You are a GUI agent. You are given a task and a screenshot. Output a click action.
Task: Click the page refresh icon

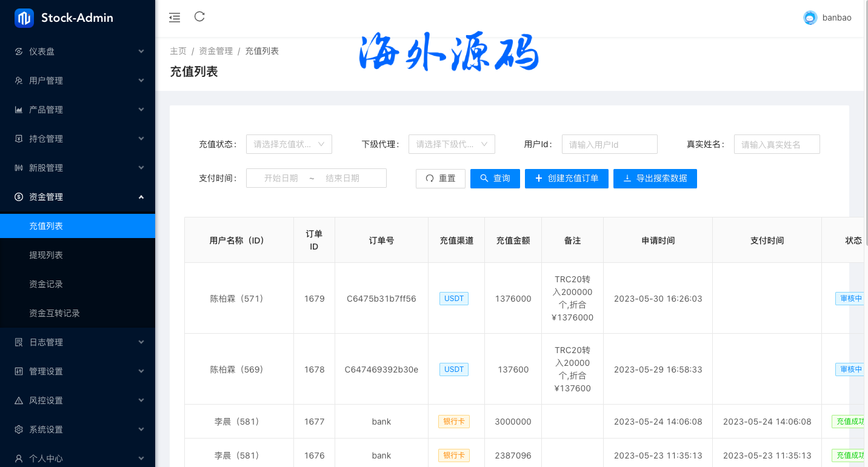(x=199, y=17)
